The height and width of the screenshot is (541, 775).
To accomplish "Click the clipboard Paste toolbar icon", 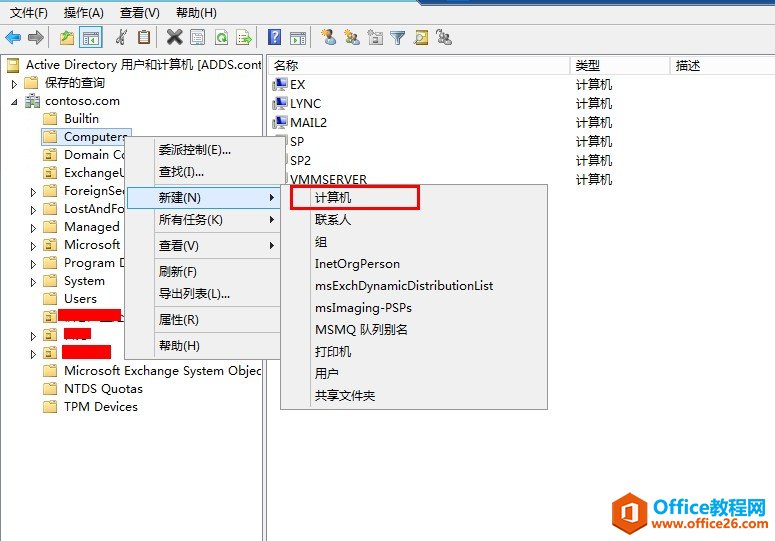I will pyautogui.click(x=144, y=38).
